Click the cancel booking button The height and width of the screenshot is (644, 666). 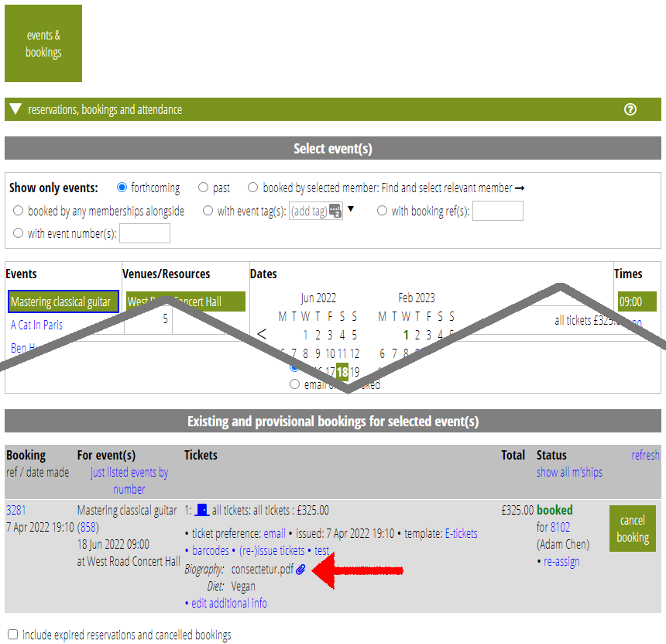coord(633,529)
